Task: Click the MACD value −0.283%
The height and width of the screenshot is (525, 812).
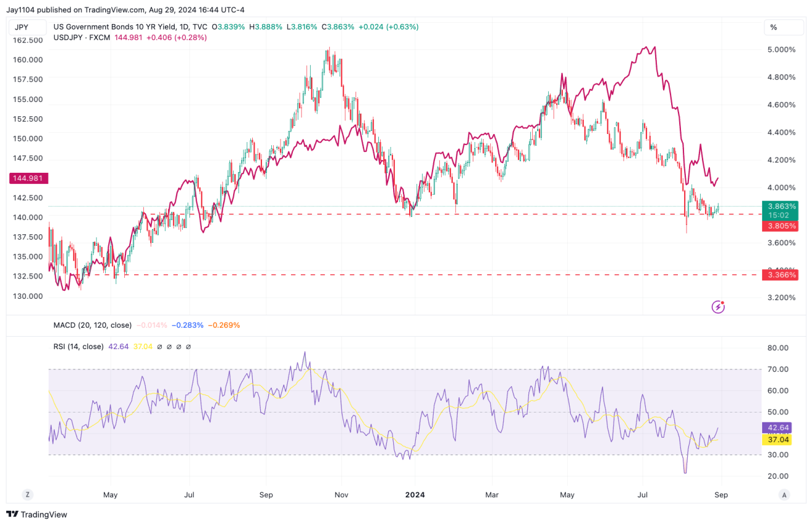Action: click(x=187, y=325)
